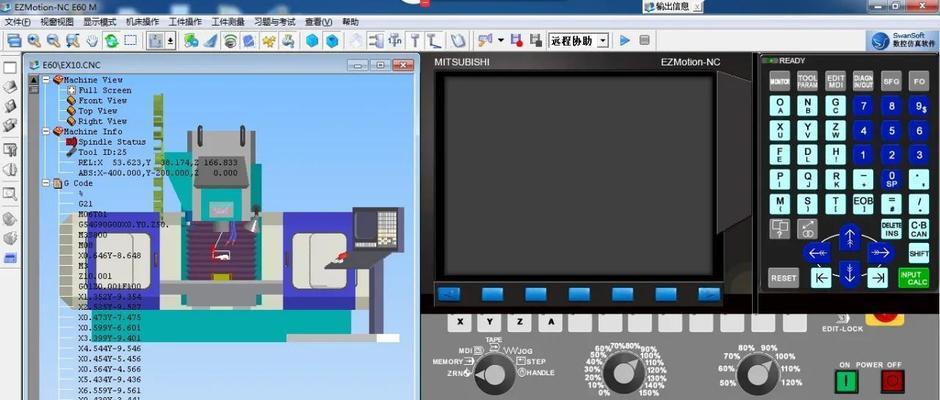Open the 显示模式 menu

[x=100, y=22]
